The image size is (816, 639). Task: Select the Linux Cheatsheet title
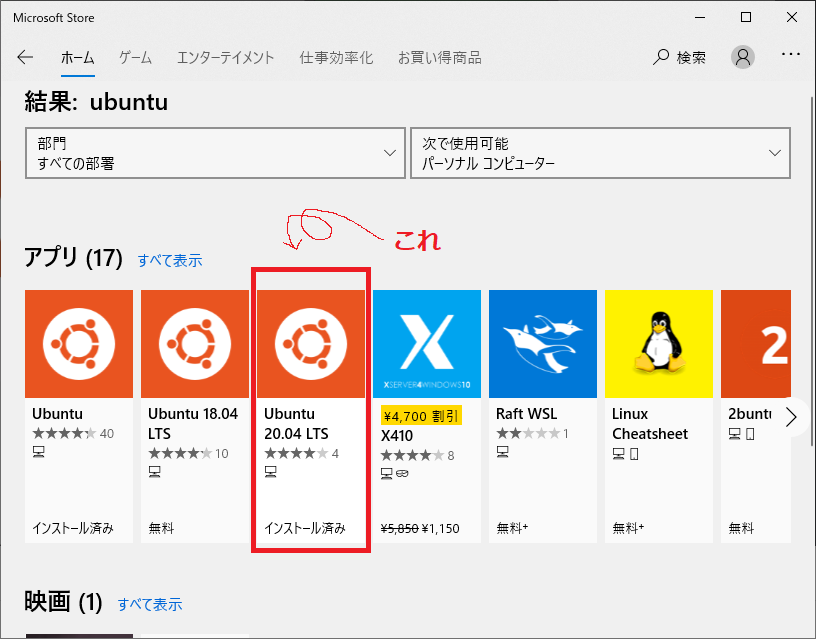[650, 424]
